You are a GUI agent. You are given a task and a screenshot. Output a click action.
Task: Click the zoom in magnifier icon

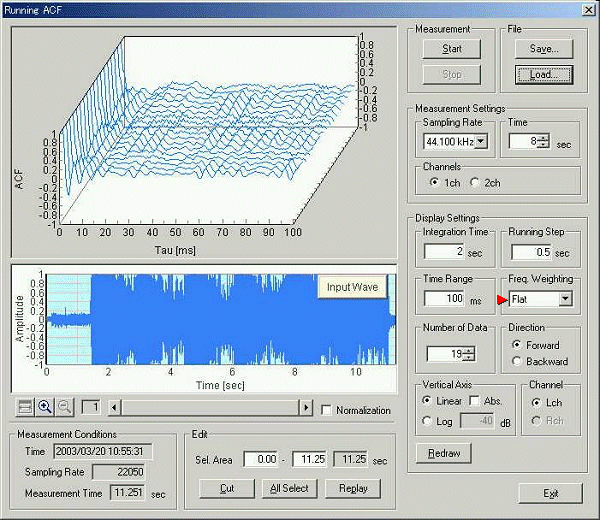(45, 408)
